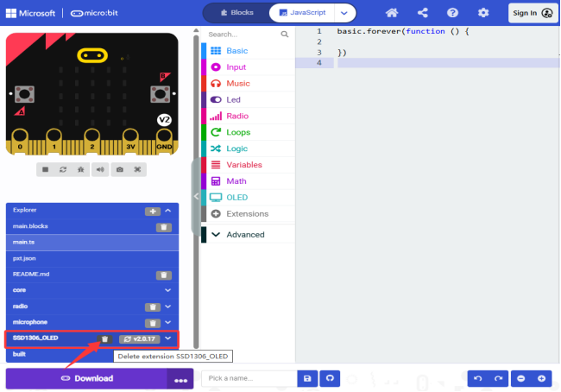Delete the radio extension trash icon
The height and width of the screenshot is (392, 561).
(x=153, y=307)
